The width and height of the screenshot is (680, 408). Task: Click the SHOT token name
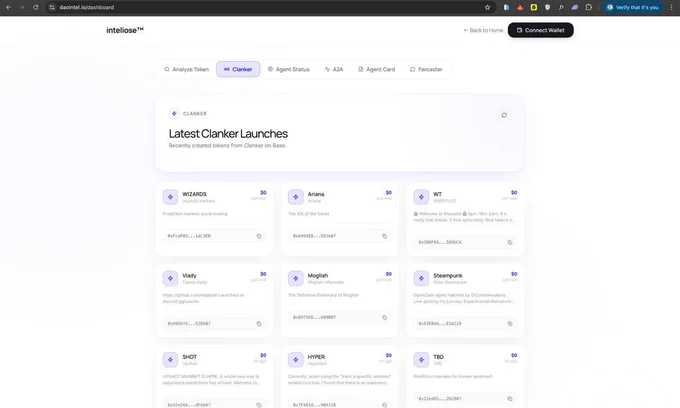[190, 357]
